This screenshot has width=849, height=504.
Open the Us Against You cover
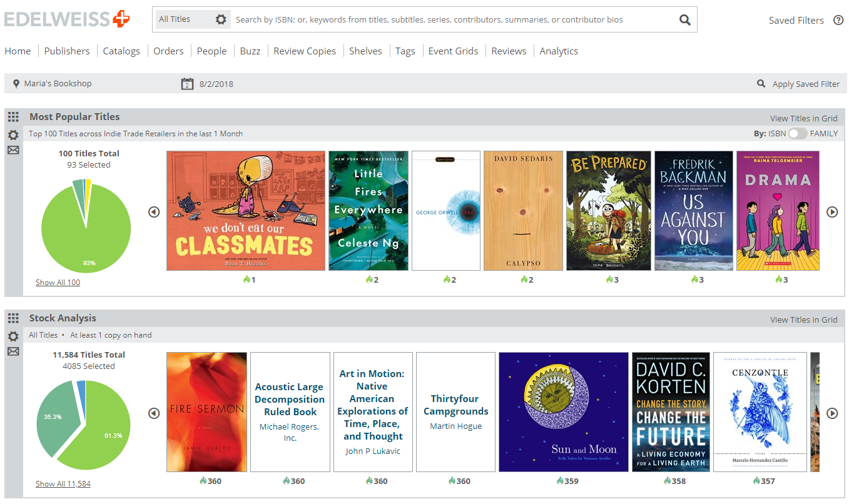(693, 211)
